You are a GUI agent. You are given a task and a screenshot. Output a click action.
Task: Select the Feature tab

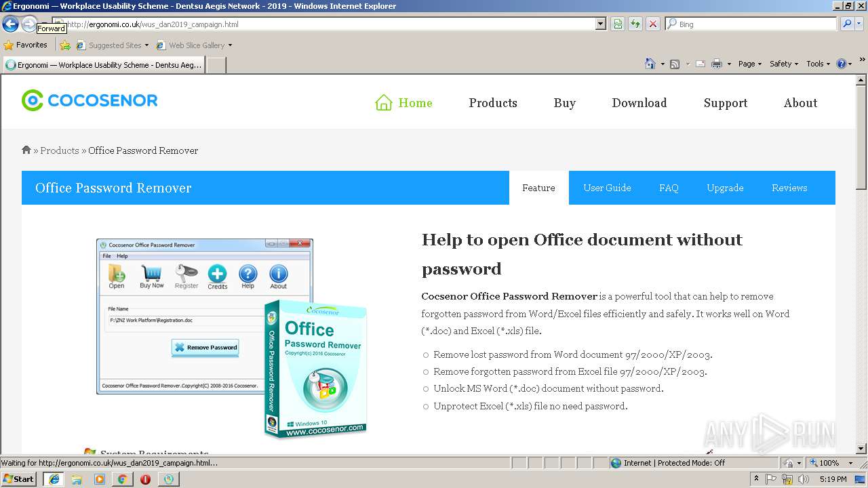pyautogui.click(x=538, y=188)
